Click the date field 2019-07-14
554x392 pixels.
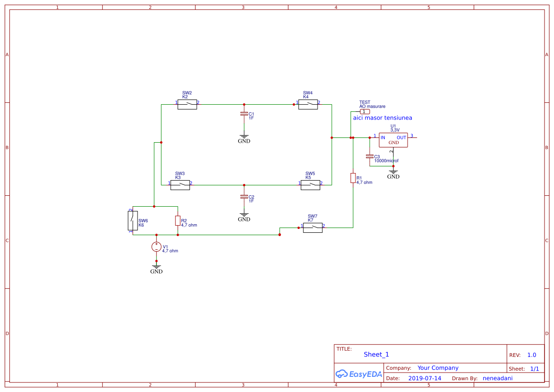click(x=424, y=378)
